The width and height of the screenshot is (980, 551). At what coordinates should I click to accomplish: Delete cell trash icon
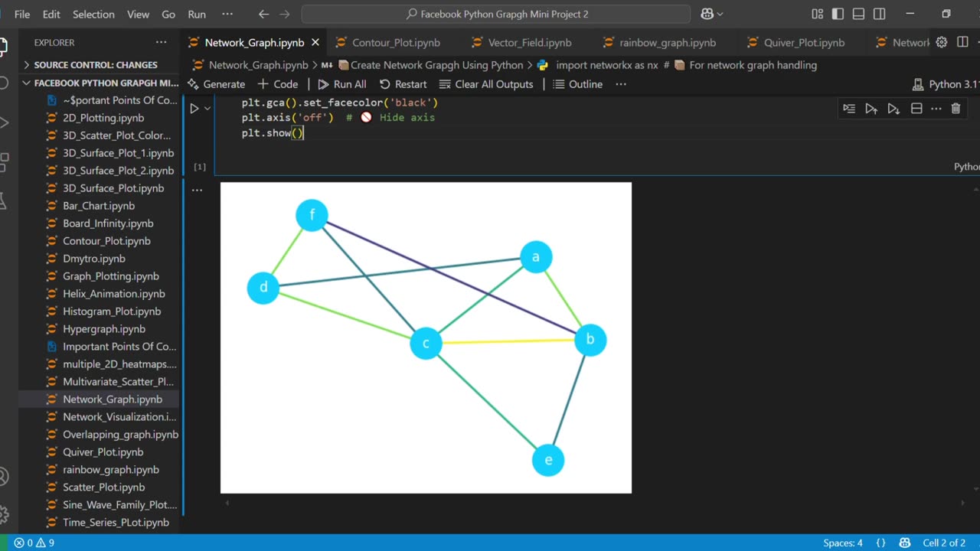(x=955, y=109)
